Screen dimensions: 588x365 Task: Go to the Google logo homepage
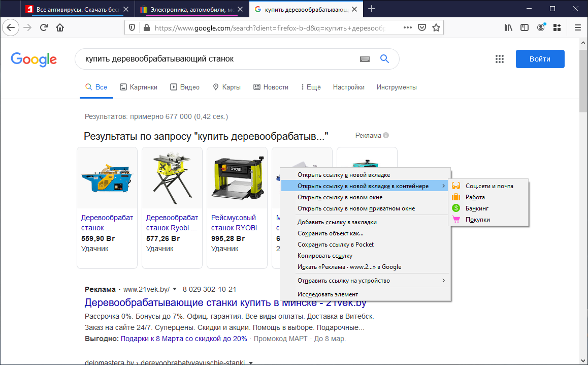coord(34,59)
